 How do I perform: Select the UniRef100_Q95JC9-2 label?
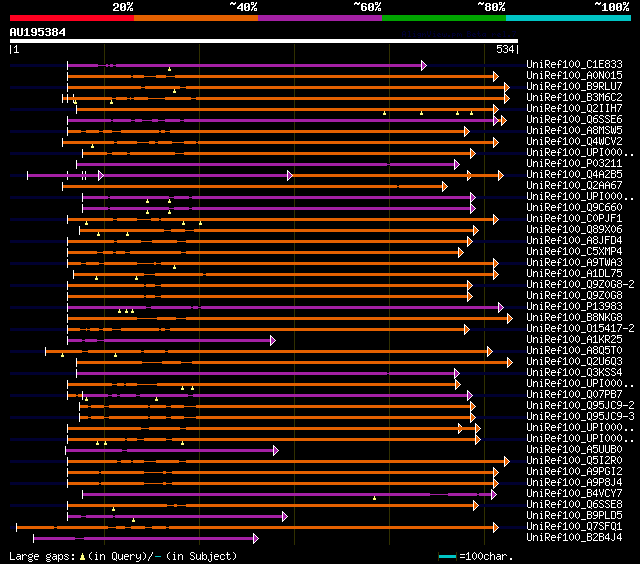click(580, 406)
